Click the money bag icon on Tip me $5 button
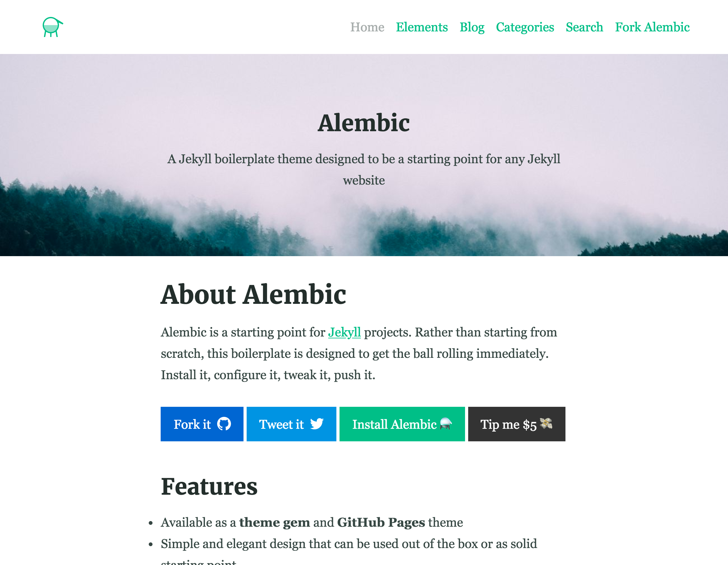728x565 pixels. (545, 423)
